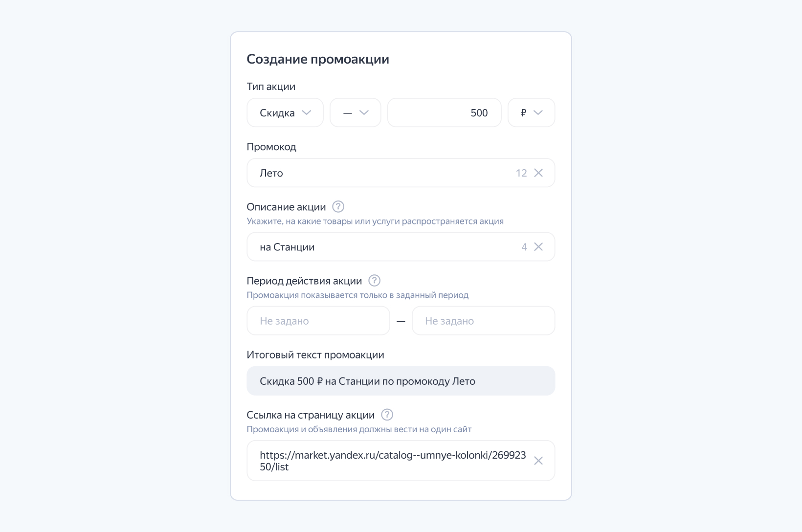Clear the promo code field with X
This screenshot has width=802, height=532.
pos(538,173)
